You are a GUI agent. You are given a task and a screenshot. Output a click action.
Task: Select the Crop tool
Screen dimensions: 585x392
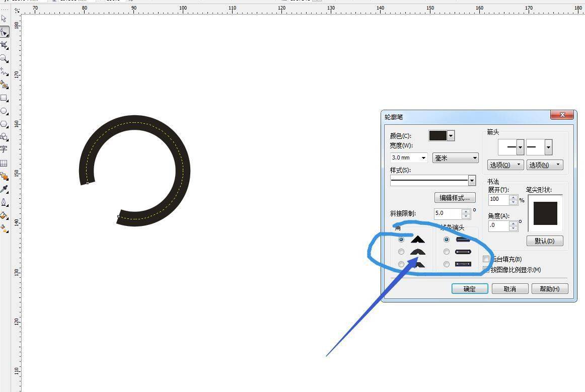click(x=4, y=45)
